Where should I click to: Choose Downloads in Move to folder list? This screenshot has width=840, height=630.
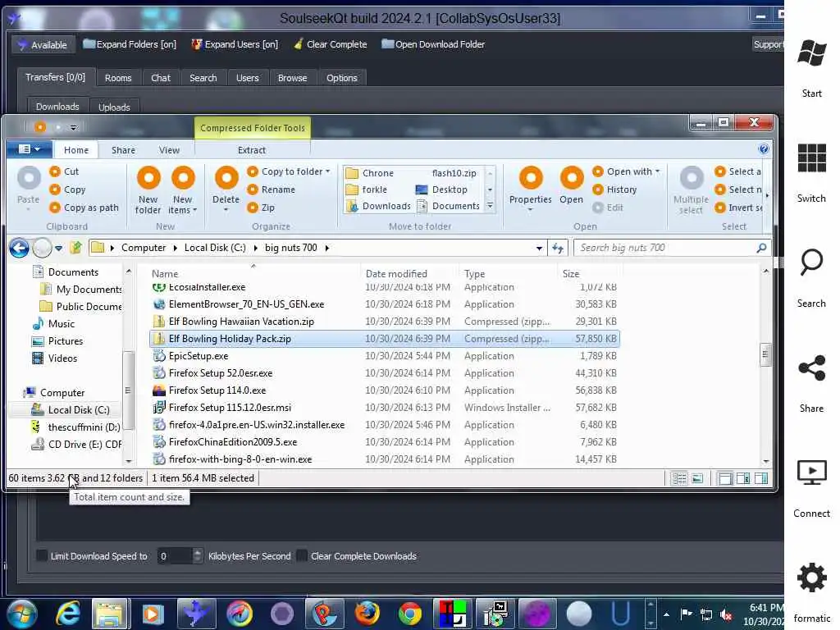pos(379,206)
